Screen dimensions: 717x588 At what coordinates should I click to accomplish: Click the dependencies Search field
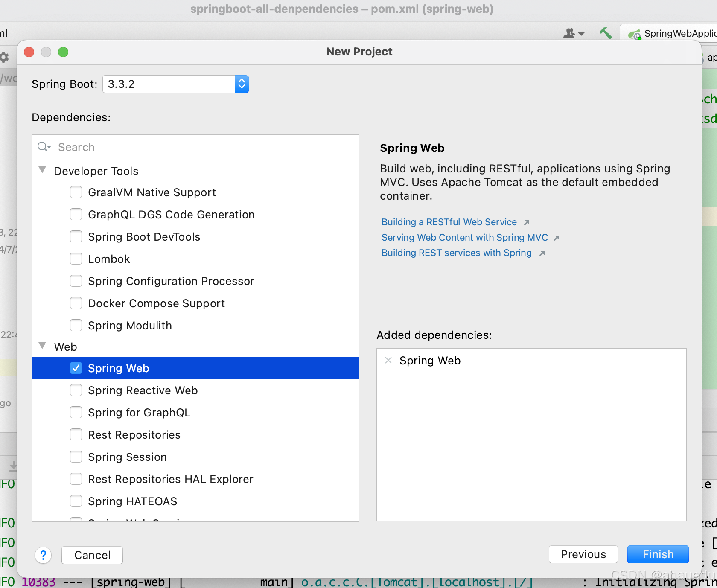coord(195,147)
